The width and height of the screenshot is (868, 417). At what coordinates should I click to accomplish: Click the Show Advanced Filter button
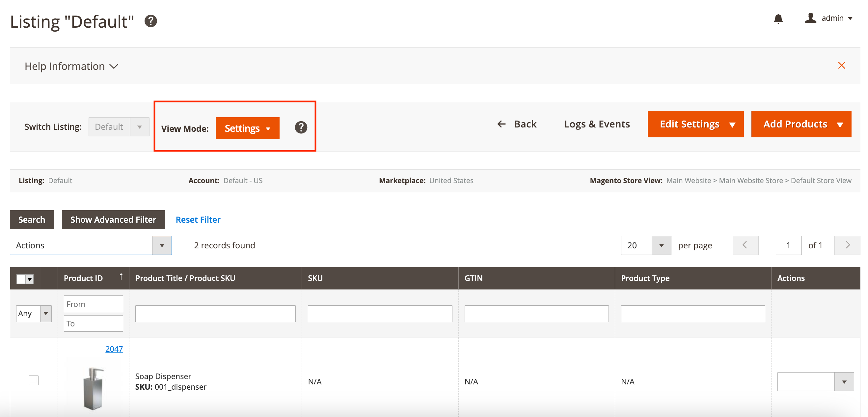113,220
